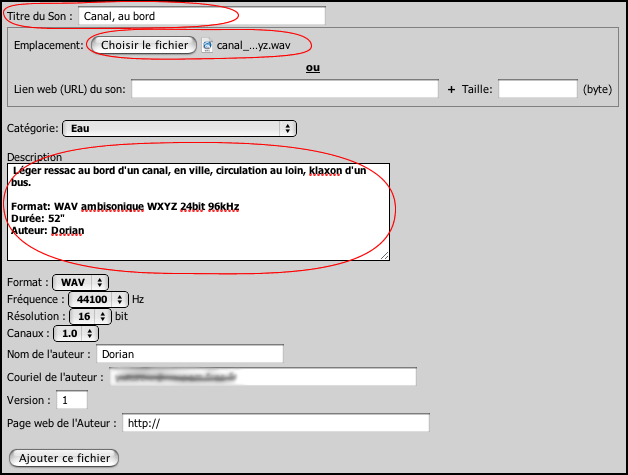Select the Page web de l'Auteur field
Screen dimensions: 628x475
[275, 423]
